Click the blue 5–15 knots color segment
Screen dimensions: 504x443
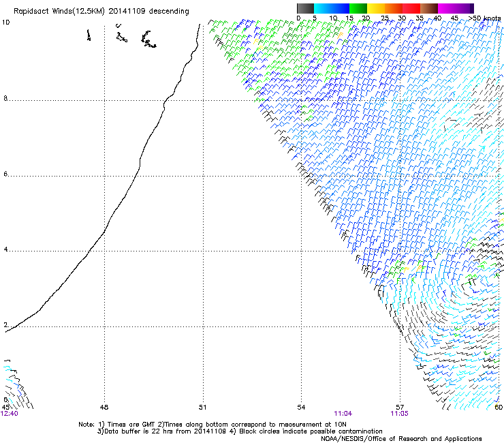[x=332, y=8]
